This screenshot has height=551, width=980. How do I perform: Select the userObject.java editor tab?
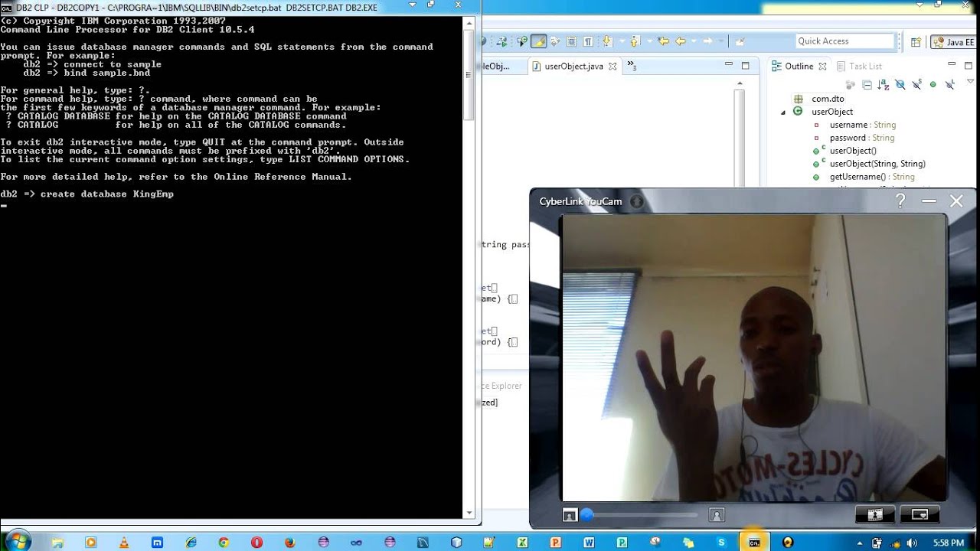574,67
